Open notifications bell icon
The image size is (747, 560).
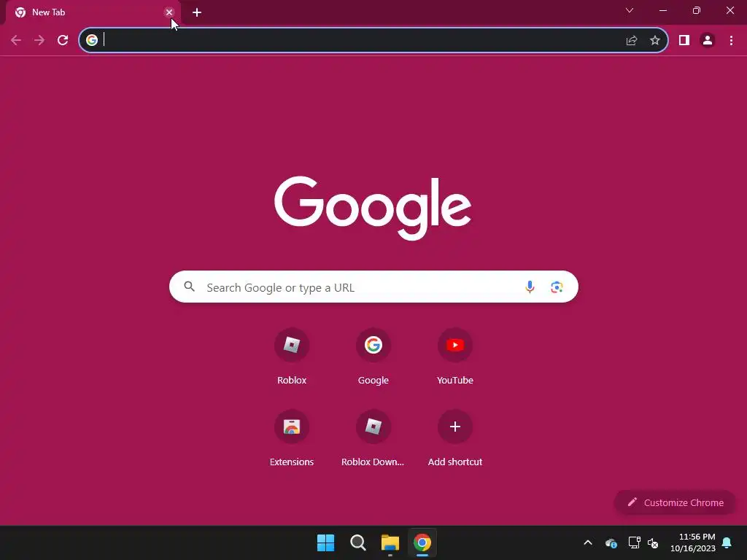[x=727, y=542]
